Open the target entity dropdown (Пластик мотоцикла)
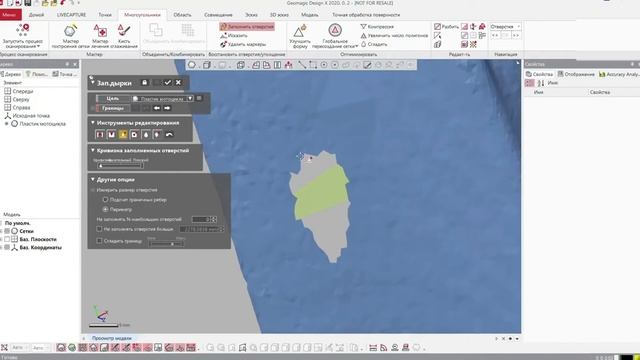Image resolution: width=640 pixels, height=360 pixels. point(190,98)
